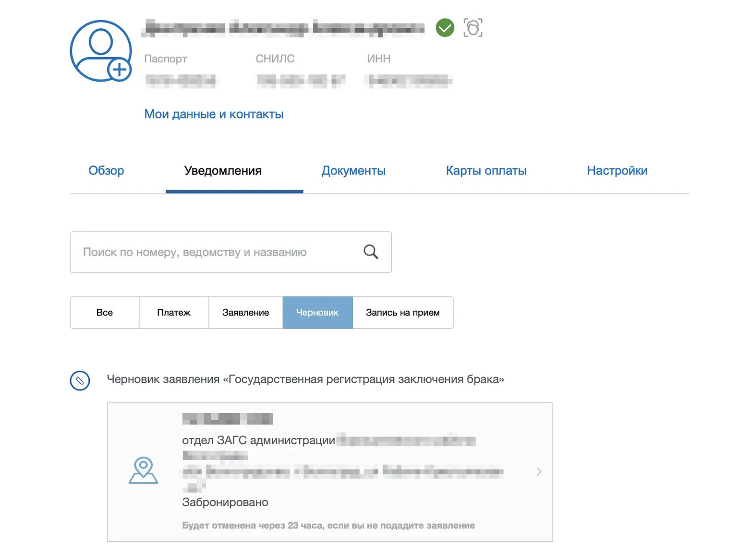This screenshot has height=560, width=750.
Task: Open the marriage registration draft title
Action: 305,379
